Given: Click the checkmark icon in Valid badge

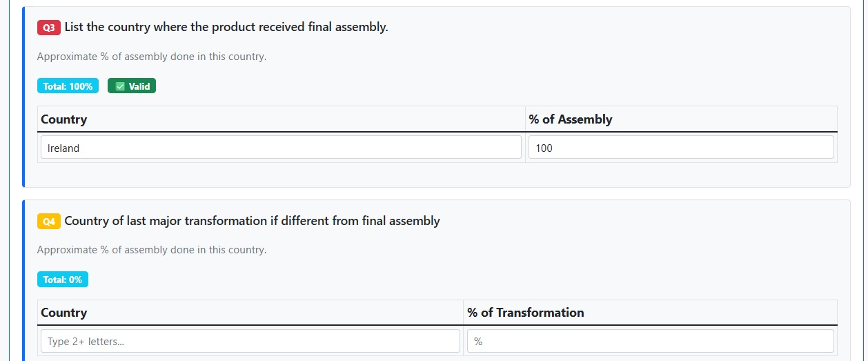Looking at the screenshot, I should coord(120,86).
